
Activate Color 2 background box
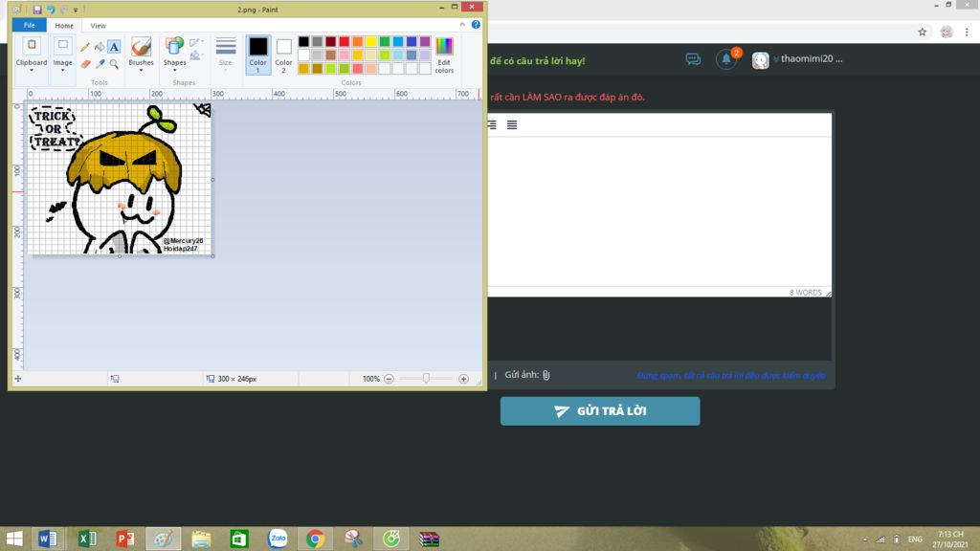pyautogui.click(x=283, y=55)
